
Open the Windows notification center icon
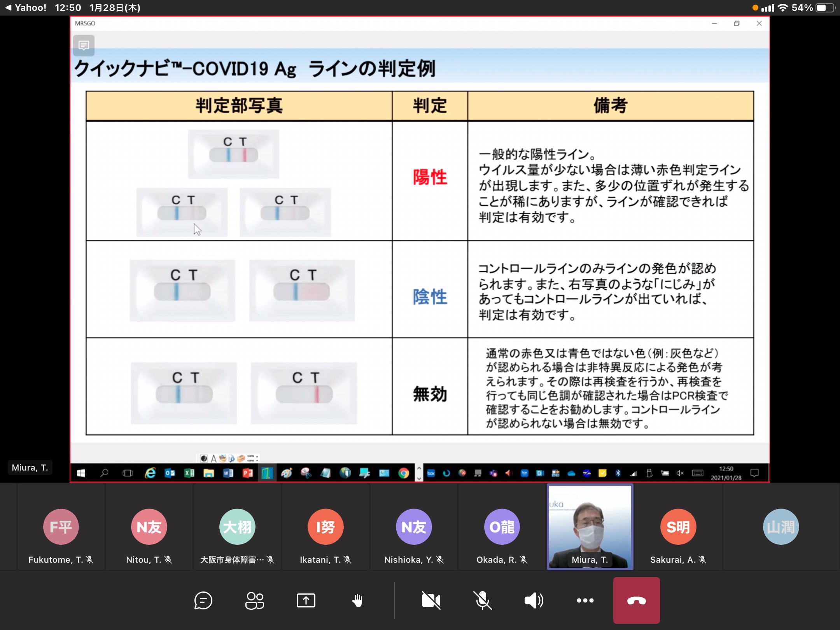click(754, 473)
